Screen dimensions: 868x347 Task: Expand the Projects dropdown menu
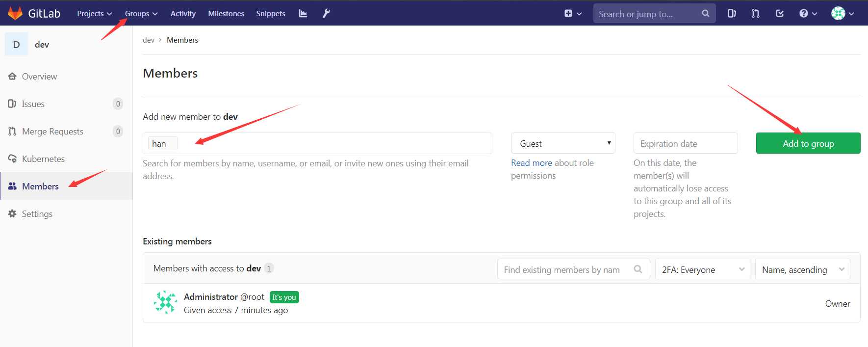click(94, 14)
